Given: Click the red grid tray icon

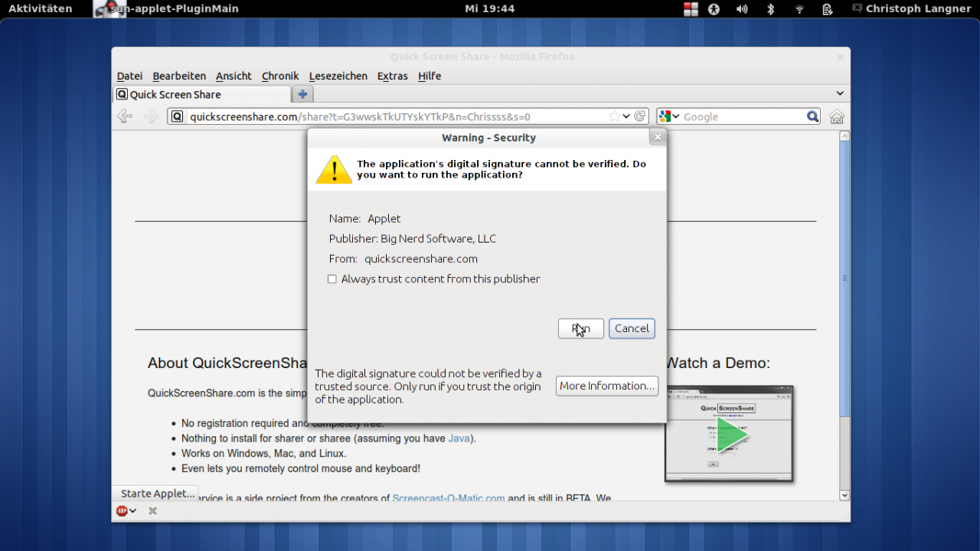Looking at the screenshot, I should [x=691, y=9].
